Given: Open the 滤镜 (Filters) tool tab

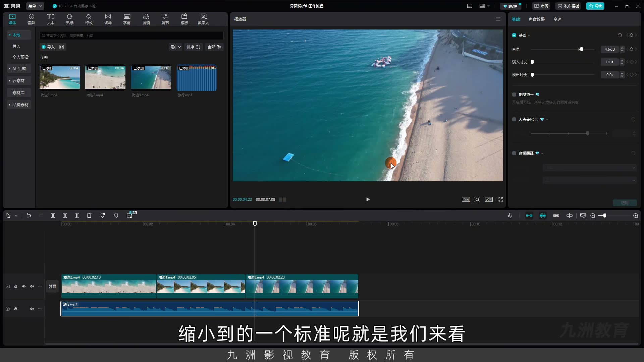Looking at the screenshot, I should tap(146, 19).
